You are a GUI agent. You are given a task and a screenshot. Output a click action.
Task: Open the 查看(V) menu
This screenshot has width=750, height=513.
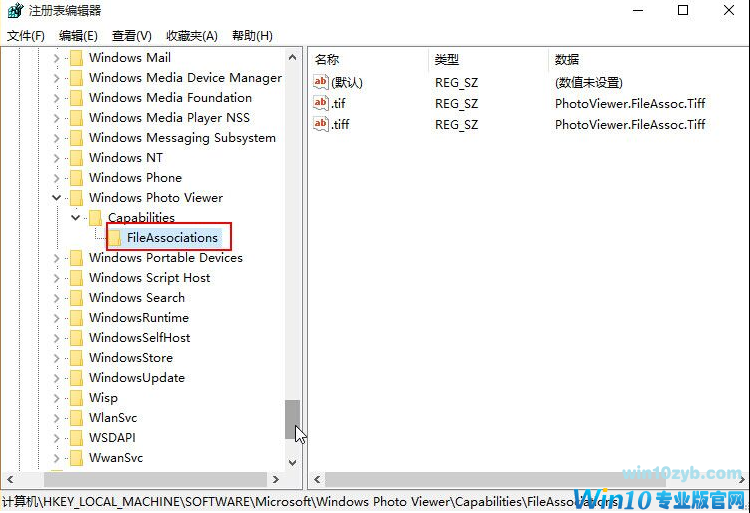click(x=132, y=36)
